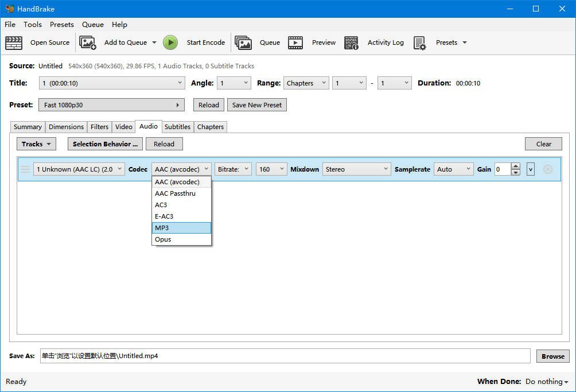576x392 pixels.
Task: Select MP3 from the codec list
Action: [x=181, y=228]
